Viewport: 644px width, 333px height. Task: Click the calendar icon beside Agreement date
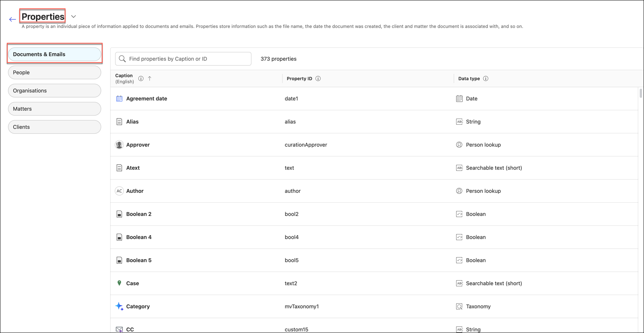click(119, 98)
